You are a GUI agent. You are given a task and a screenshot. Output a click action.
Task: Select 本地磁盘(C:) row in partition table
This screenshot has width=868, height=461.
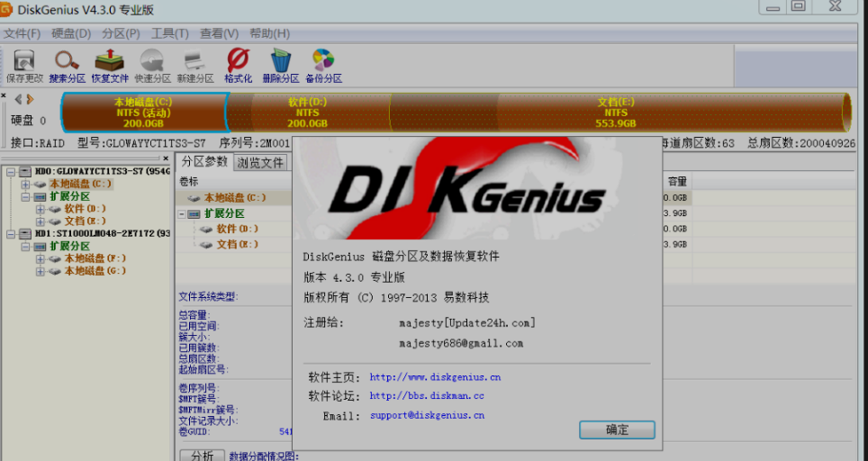click(x=235, y=197)
